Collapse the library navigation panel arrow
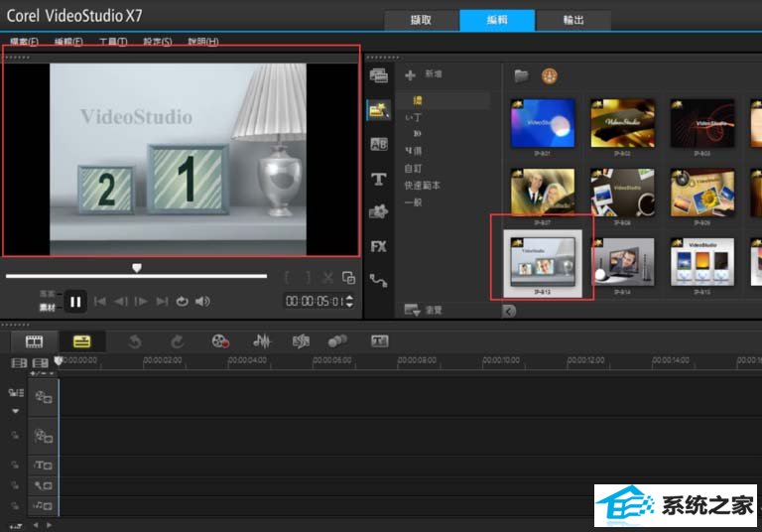Screen dimensions: 762x532 509,312
